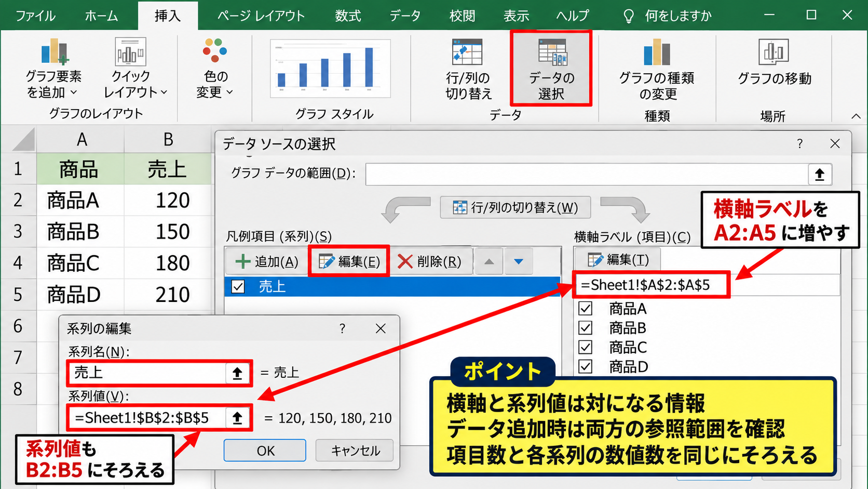
Task: Click the 系列値 input field
Action: pyautogui.click(x=147, y=418)
